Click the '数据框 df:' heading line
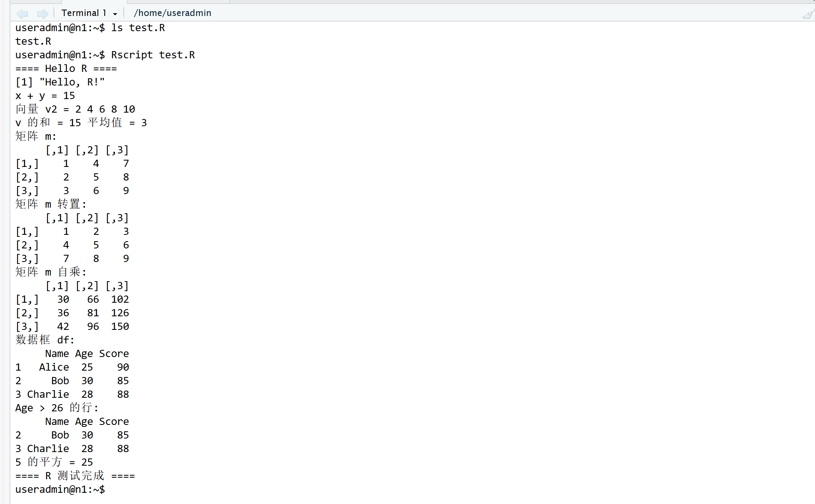This screenshot has height=504, width=815. (45, 340)
